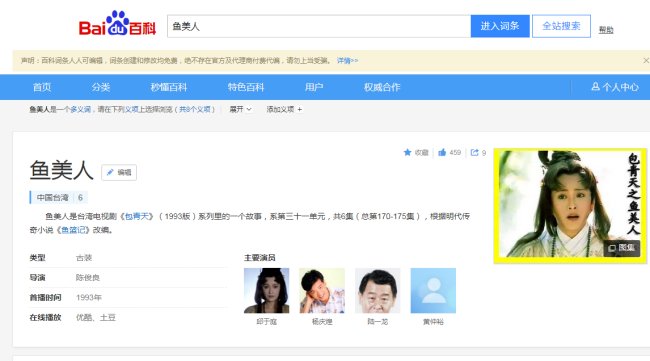Follow the 包青天 link in description

136,216
